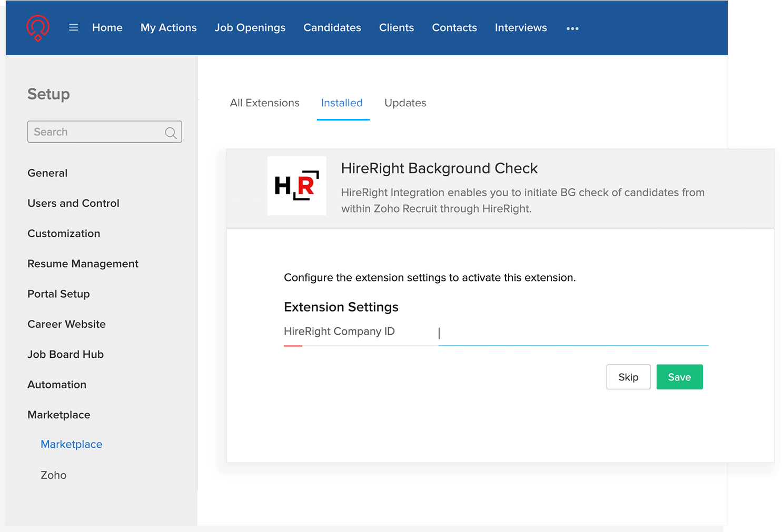This screenshot has width=782, height=532.
Task: Open Users and Control settings
Action: 73,203
